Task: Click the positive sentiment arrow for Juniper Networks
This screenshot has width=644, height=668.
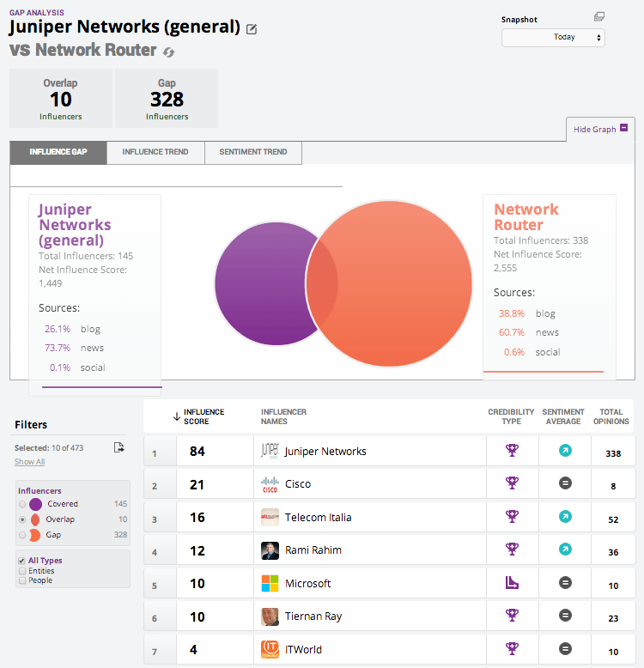Action: [564, 451]
